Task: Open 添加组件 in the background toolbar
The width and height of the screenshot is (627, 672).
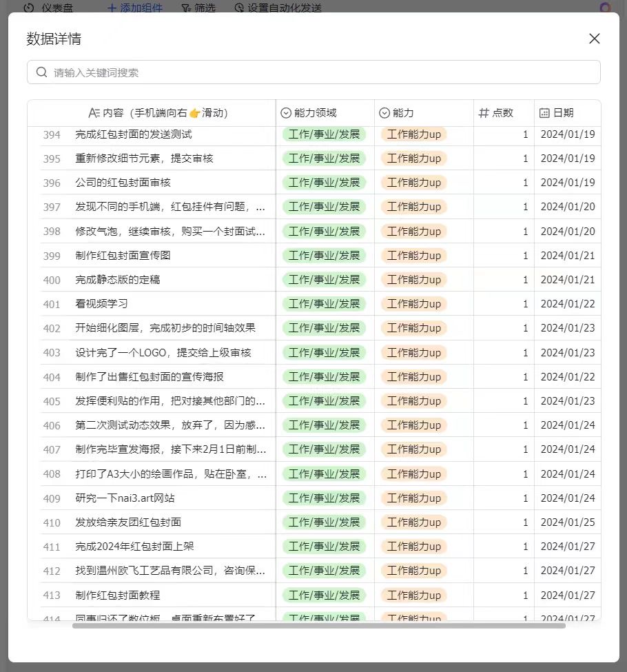Action: [x=135, y=8]
